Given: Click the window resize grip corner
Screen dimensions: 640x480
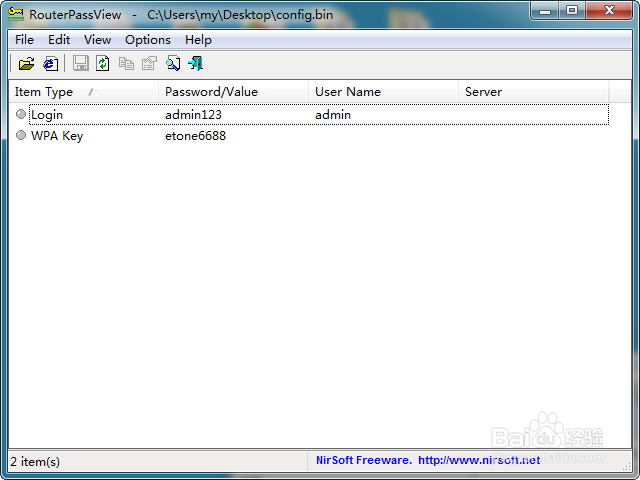Looking at the screenshot, I should pos(626,465).
